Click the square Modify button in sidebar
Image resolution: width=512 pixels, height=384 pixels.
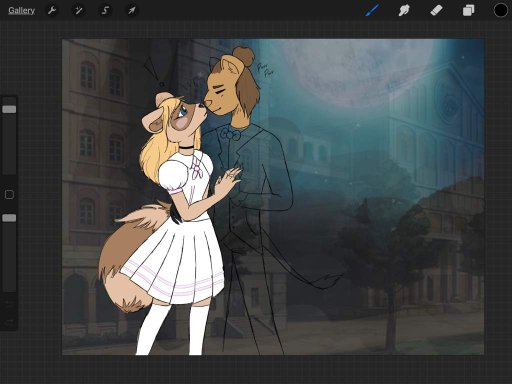pos(9,194)
